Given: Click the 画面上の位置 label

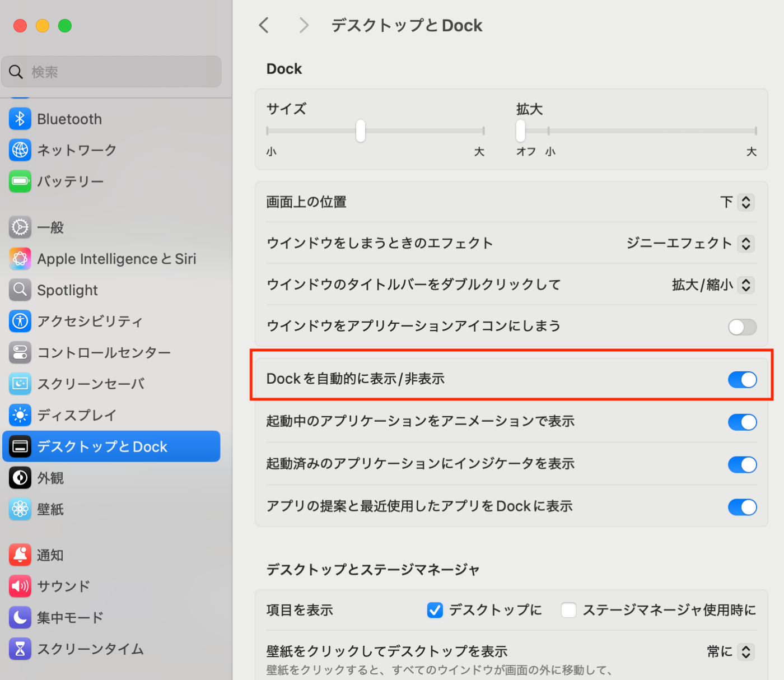Looking at the screenshot, I should [x=306, y=202].
